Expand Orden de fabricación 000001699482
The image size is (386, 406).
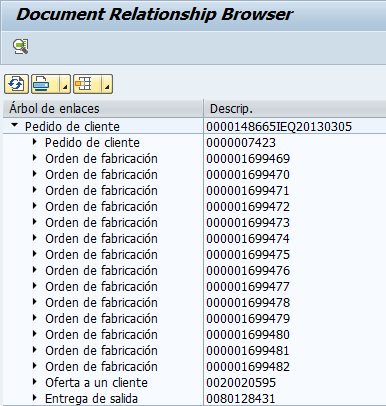coord(35,366)
